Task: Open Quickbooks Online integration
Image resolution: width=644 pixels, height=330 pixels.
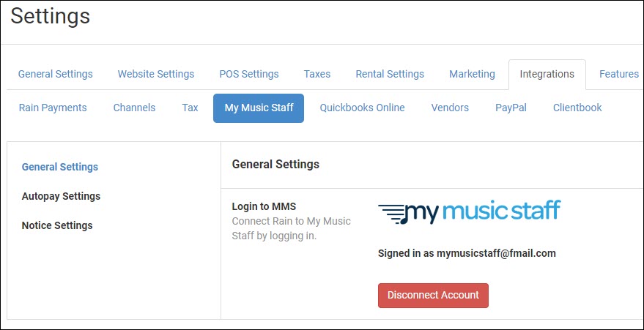Action: point(362,108)
